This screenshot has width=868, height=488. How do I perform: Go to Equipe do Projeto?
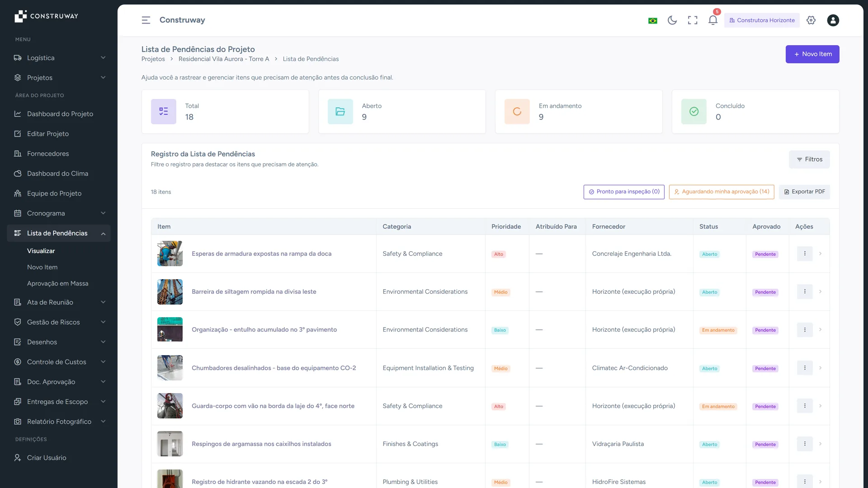(x=59, y=193)
